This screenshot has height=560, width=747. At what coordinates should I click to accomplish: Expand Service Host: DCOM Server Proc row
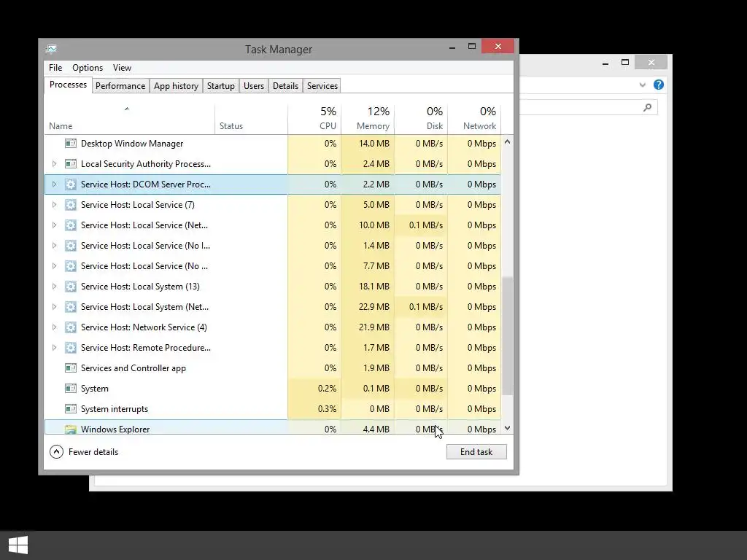(54, 184)
